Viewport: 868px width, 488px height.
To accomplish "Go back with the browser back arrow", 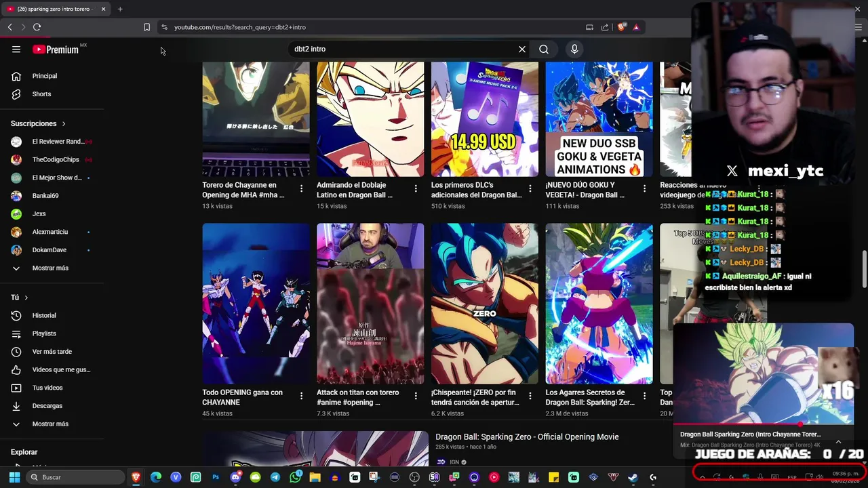I will [x=9, y=27].
